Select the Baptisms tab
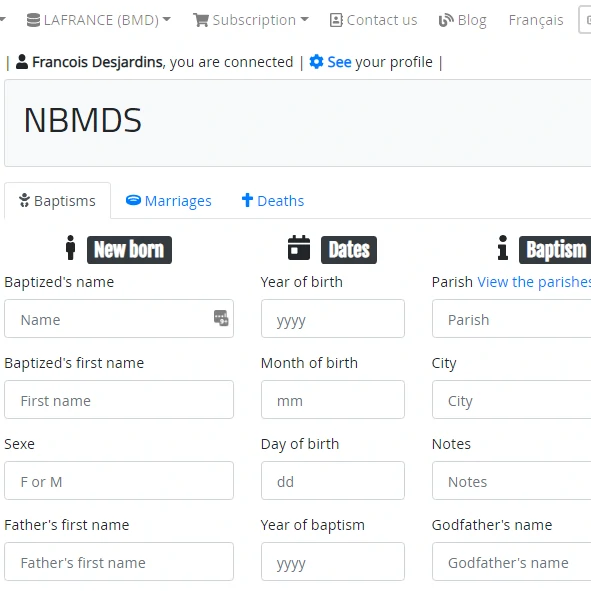The image size is (591, 591). tap(57, 201)
